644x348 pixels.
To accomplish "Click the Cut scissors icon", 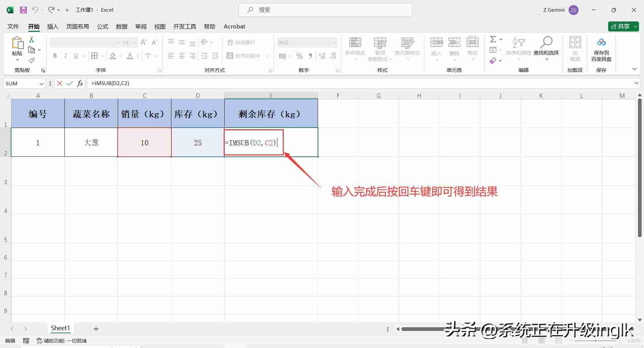I will tap(32, 40).
